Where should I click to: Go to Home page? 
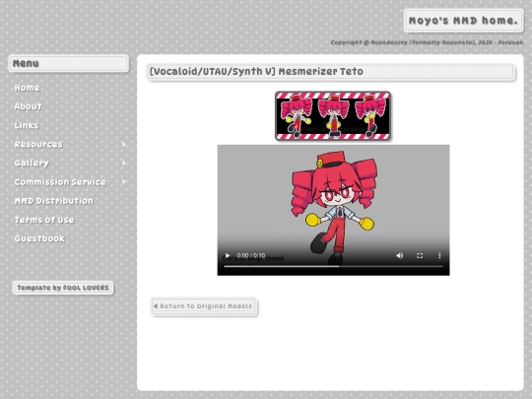(x=27, y=88)
